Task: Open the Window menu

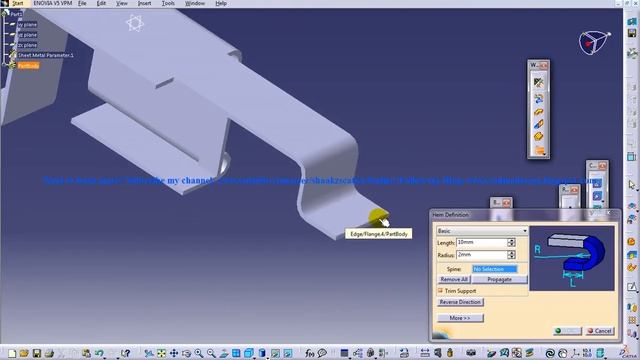Action: [195, 3]
